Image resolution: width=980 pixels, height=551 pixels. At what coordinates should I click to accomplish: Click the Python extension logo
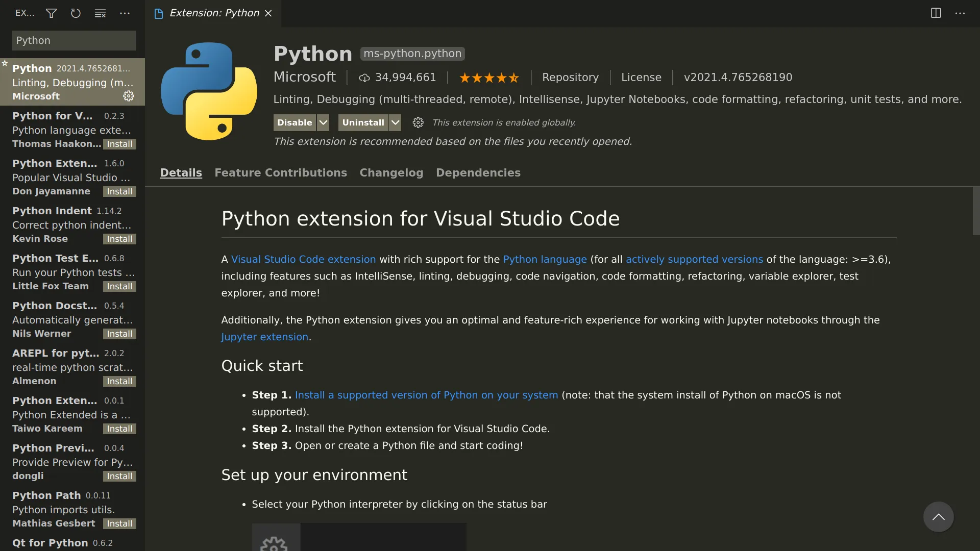(208, 92)
